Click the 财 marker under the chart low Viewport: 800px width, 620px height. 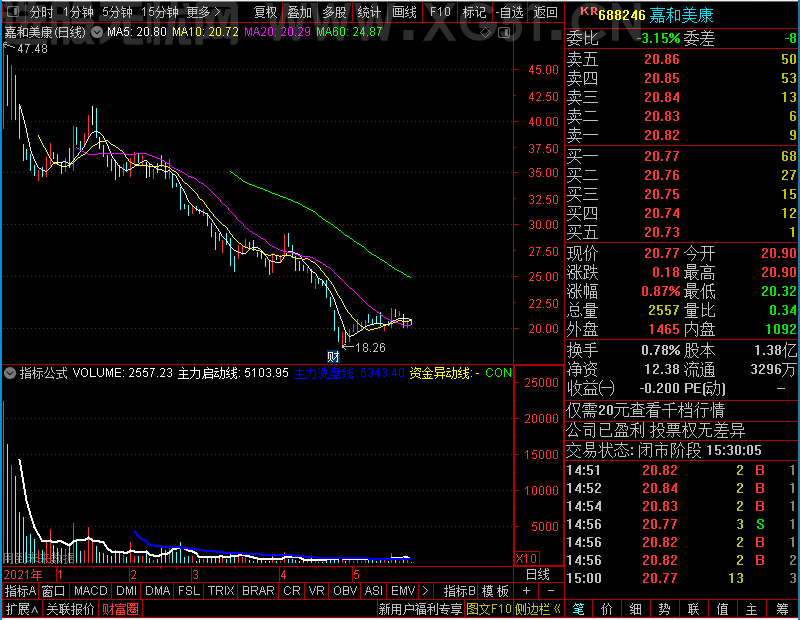pyautogui.click(x=333, y=356)
